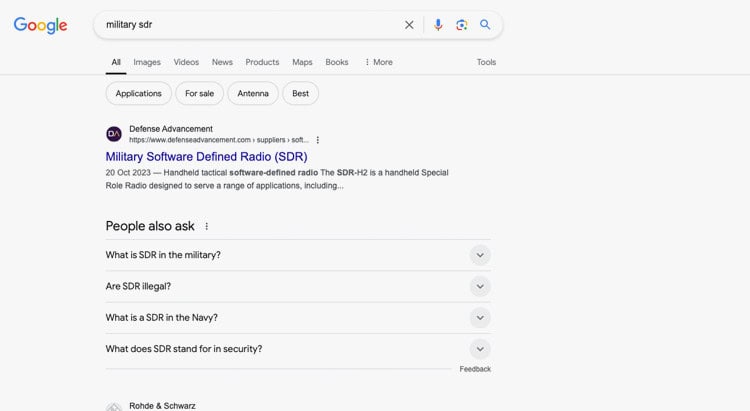Open the Tools button
Screen dimensions: 750x411
click(x=486, y=62)
